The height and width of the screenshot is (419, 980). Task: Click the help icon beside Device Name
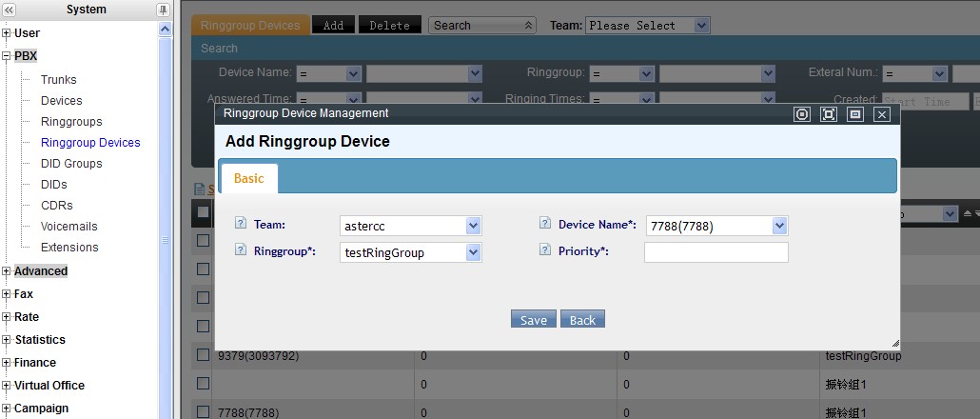pyautogui.click(x=545, y=224)
